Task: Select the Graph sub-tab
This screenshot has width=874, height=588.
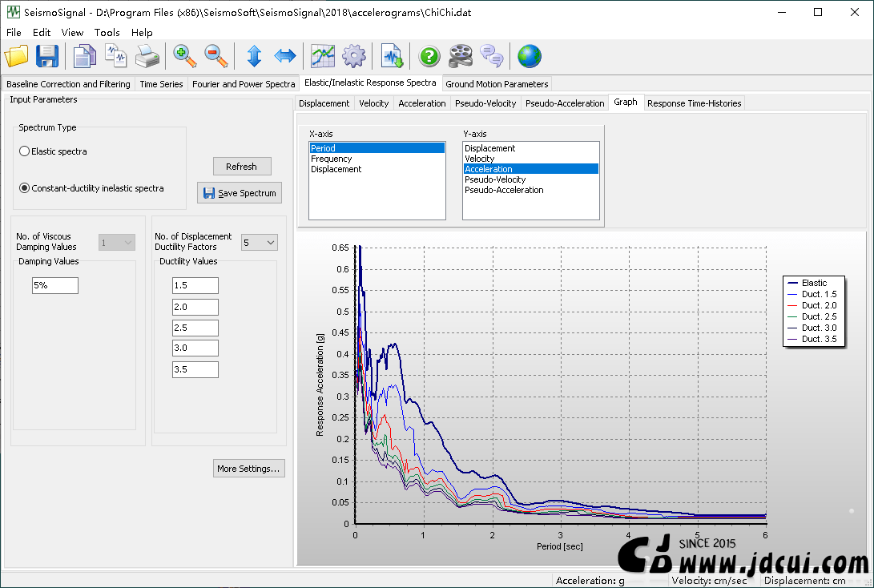Action: [x=626, y=102]
